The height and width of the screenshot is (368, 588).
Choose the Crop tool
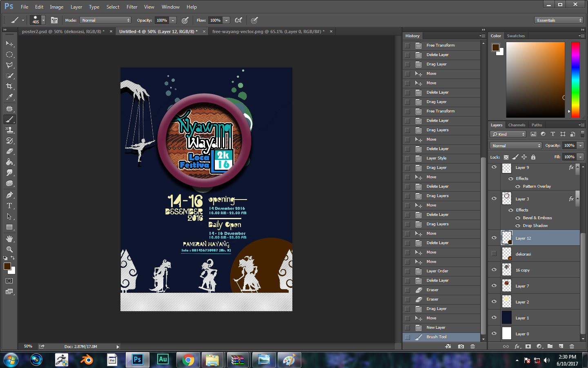(x=10, y=86)
